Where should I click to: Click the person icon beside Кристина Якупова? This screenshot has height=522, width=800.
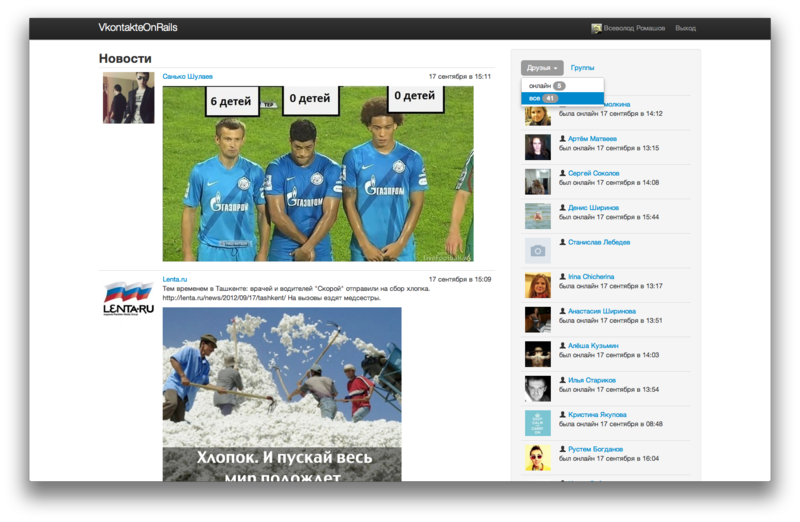[562, 414]
